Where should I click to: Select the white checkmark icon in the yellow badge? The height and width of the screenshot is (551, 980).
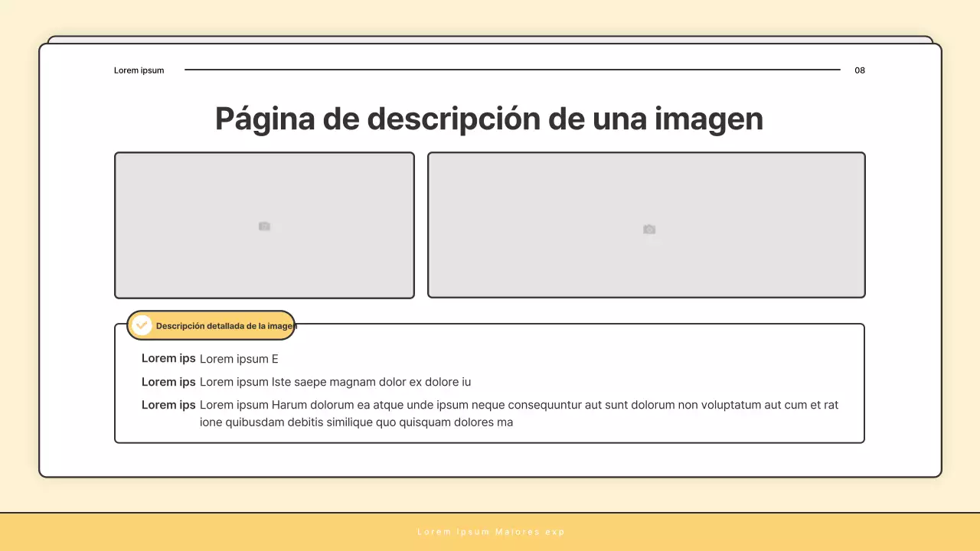coord(141,324)
